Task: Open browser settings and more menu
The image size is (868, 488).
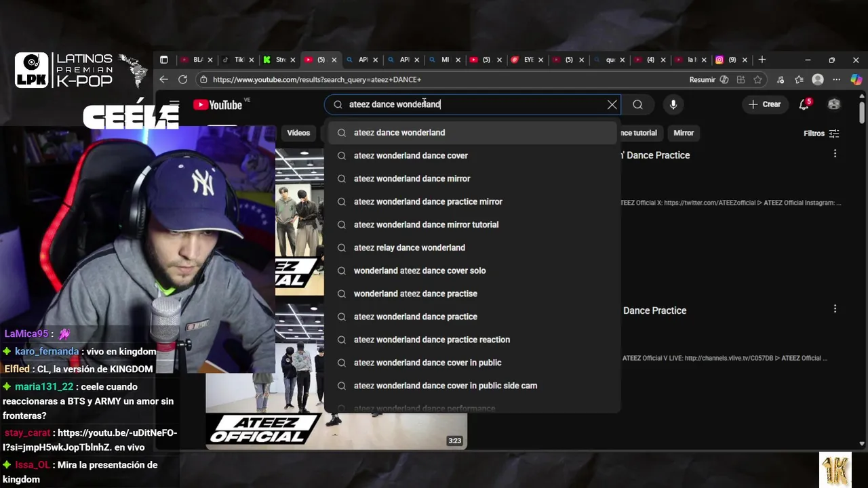Action: 836,79
